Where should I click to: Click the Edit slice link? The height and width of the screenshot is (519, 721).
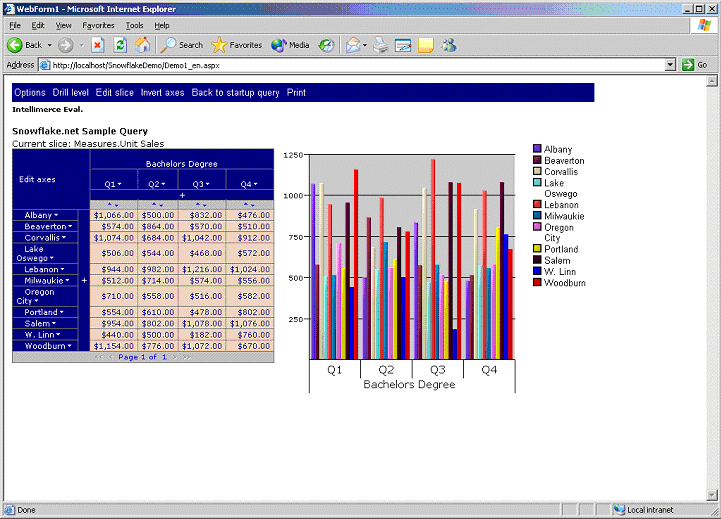click(114, 92)
